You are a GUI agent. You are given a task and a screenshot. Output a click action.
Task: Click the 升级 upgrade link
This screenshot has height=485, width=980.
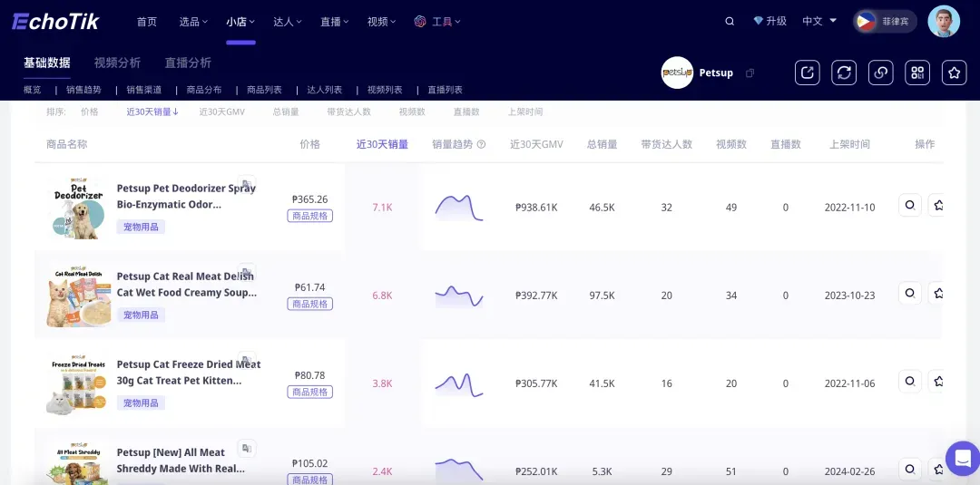[x=769, y=21]
